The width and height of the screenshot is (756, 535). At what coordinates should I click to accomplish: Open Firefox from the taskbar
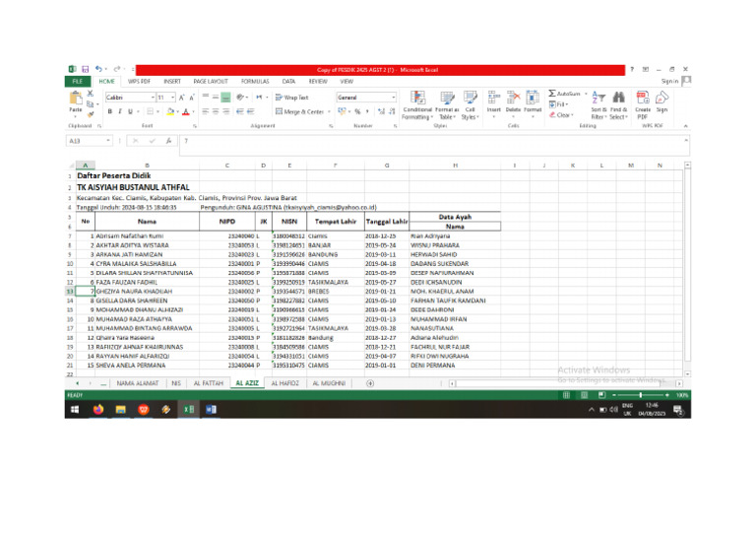[97, 410]
